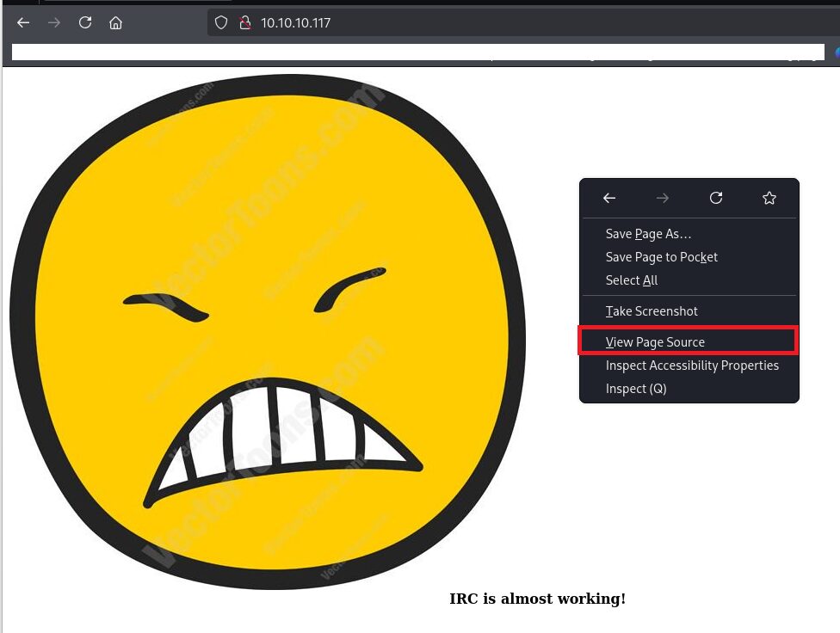Click the browser toolbar back arrow

(23, 23)
